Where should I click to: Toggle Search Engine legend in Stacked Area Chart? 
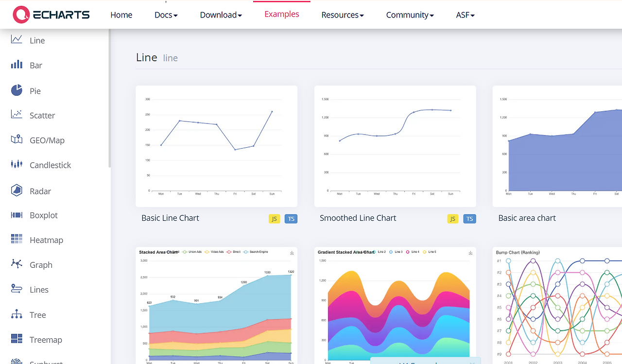coord(256,252)
